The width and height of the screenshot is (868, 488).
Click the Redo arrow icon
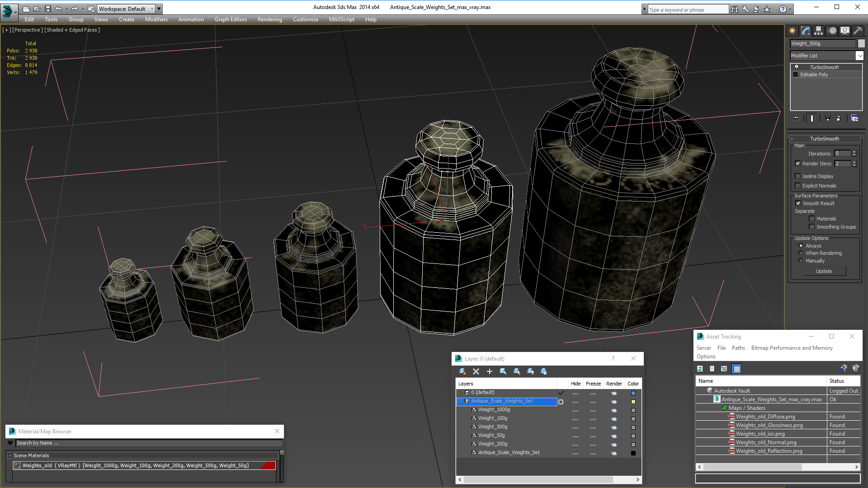(x=75, y=9)
